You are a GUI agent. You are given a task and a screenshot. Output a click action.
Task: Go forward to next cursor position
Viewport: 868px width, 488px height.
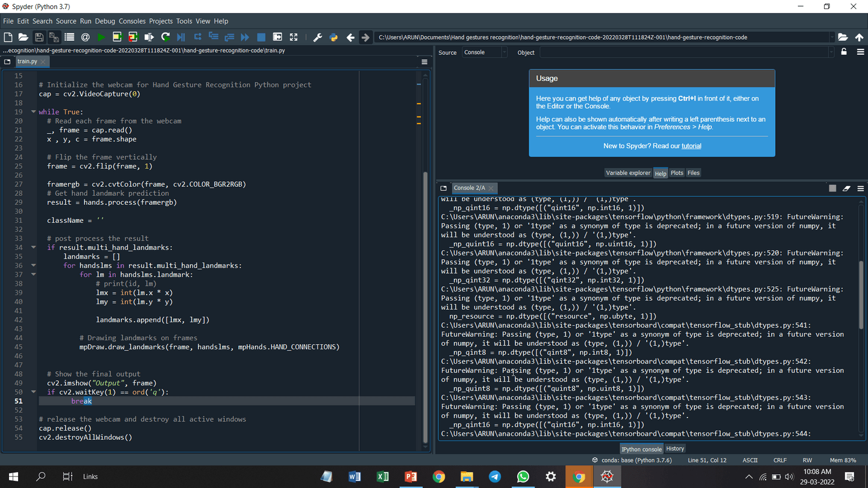pyautogui.click(x=365, y=37)
